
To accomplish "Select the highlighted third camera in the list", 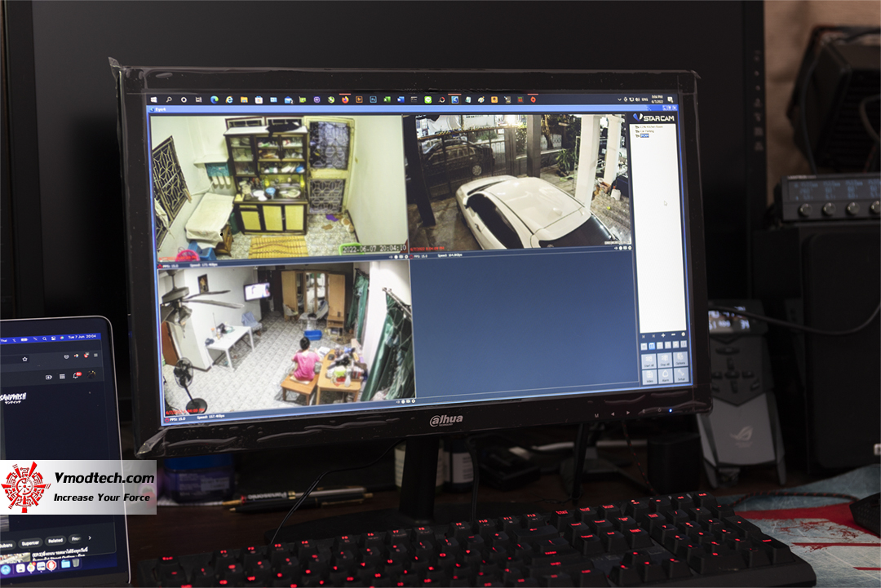I will (644, 135).
